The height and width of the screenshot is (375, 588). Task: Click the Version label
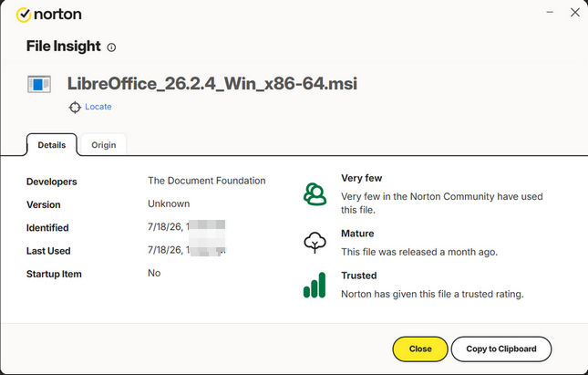tap(44, 204)
